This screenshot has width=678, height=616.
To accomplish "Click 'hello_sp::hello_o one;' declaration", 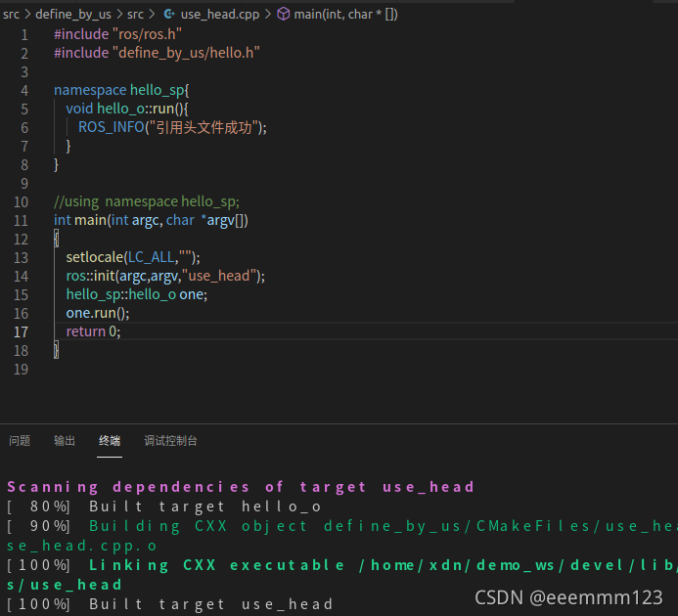I will [137, 294].
